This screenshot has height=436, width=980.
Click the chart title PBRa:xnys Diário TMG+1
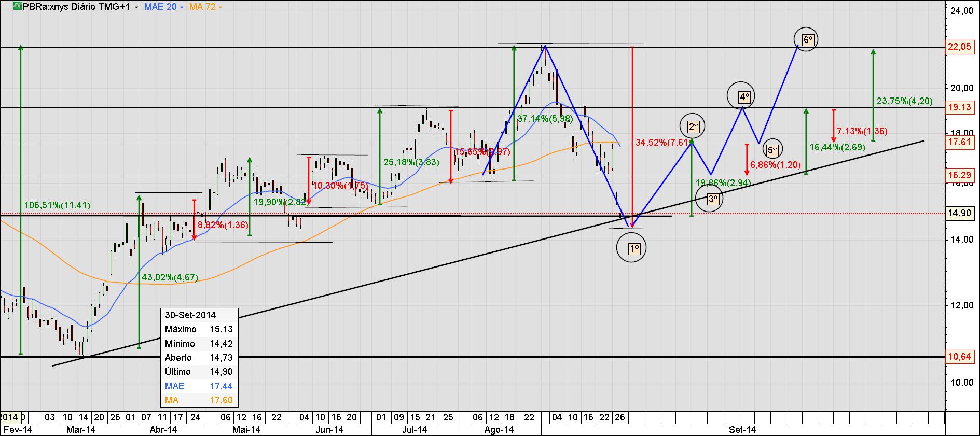point(77,7)
